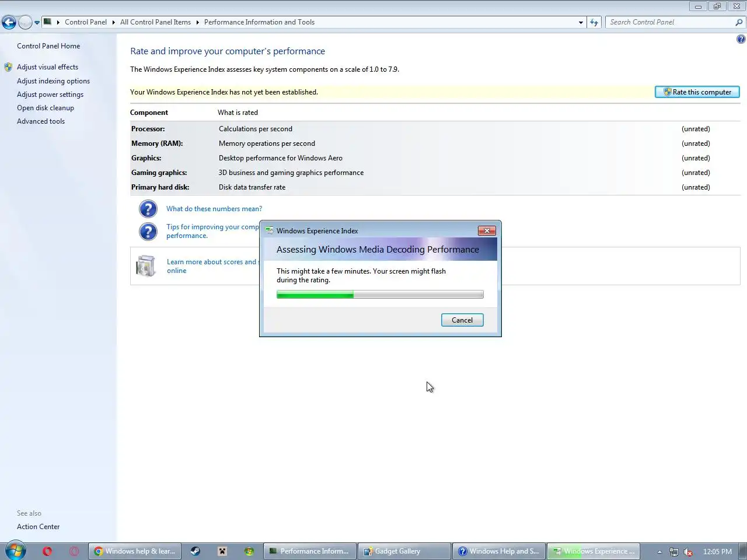This screenshot has width=747, height=560.
Task: Click the Refresh button next to address bar
Action: click(x=594, y=22)
